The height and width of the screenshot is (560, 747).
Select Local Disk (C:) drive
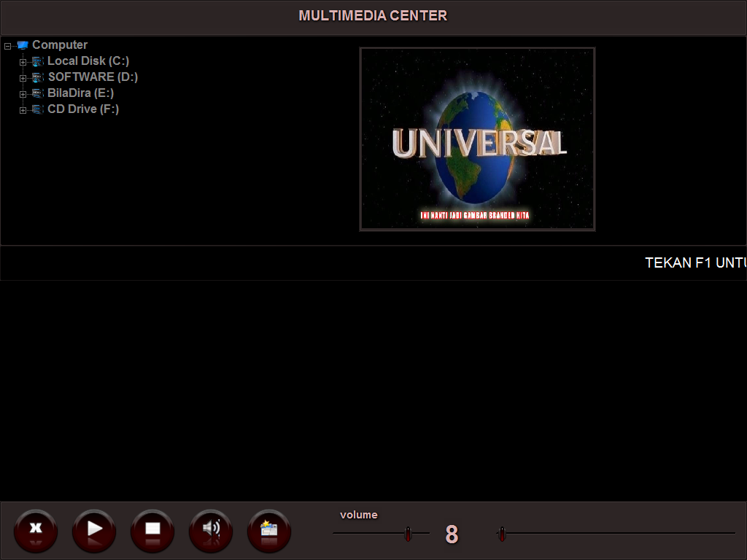(x=88, y=61)
